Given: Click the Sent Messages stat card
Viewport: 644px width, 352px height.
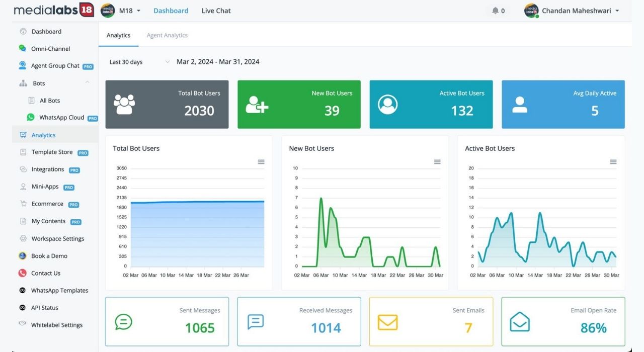Looking at the screenshot, I should point(167,321).
